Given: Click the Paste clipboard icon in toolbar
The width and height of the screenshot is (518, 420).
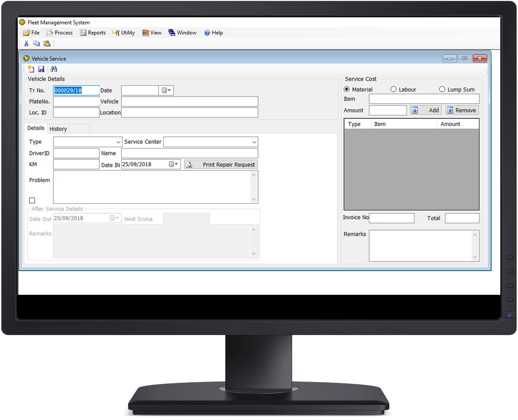Looking at the screenshot, I should point(47,44).
